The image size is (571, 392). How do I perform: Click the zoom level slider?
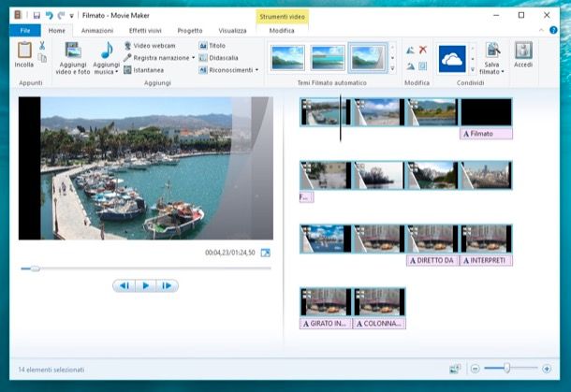[509, 369]
